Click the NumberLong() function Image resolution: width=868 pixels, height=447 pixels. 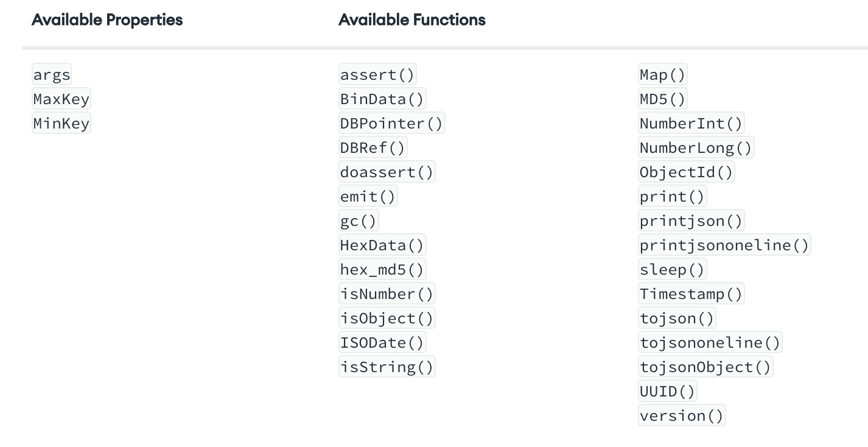click(696, 148)
